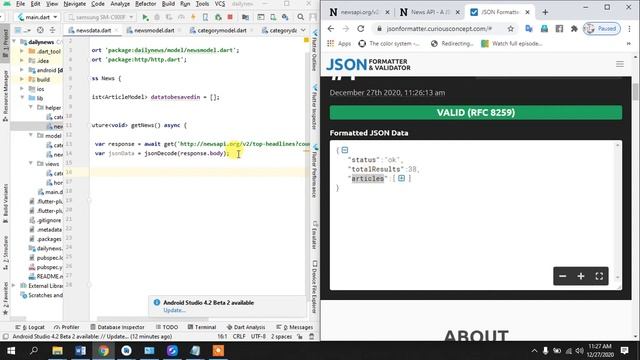Click the Debug bug icon in toolbar

(157, 17)
